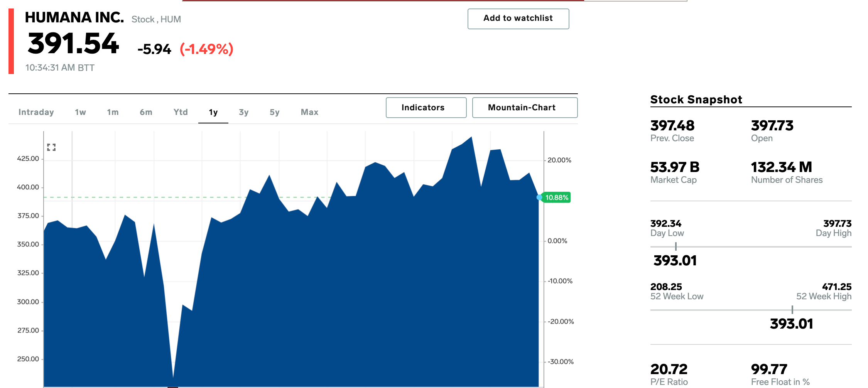Select the 1y chart range

pos(213,112)
